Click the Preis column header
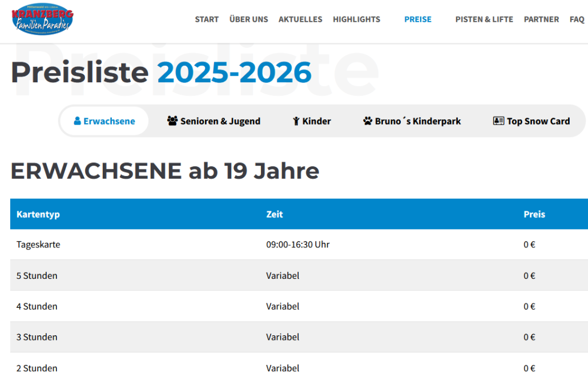Screen dimensions: 588x373 pyautogui.click(x=534, y=214)
